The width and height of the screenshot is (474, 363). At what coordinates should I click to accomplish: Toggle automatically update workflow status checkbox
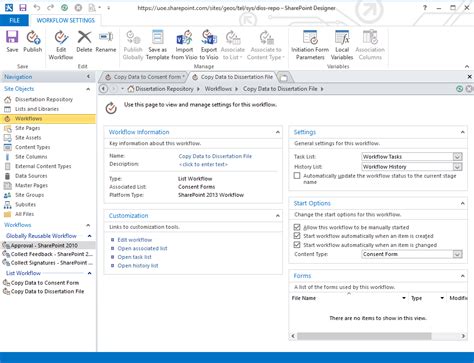(297, 176)
